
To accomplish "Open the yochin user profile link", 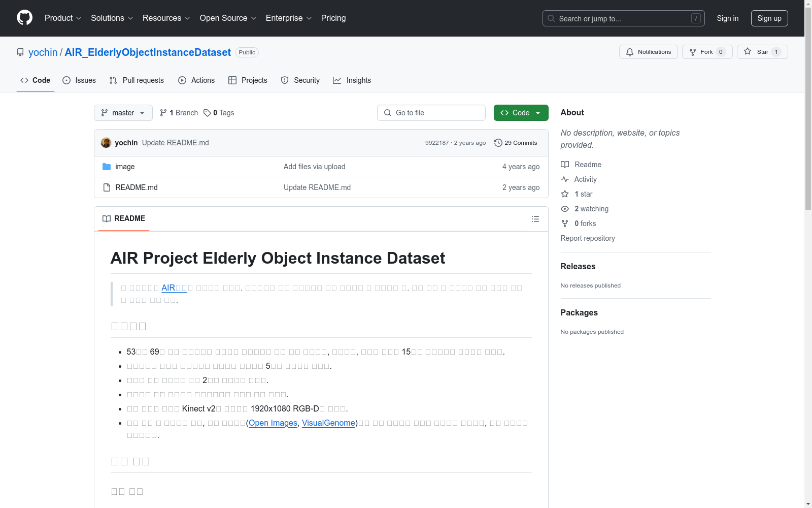I will 43,52.
